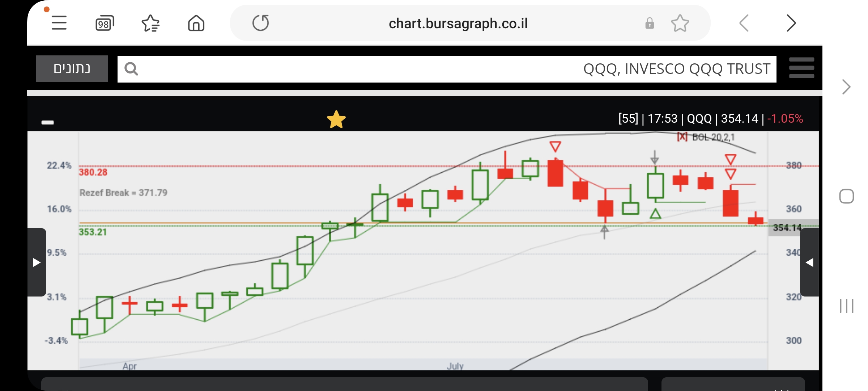868x391 pixels.
Task: Click the נתונים data button
Action: (x=72, y=68)
